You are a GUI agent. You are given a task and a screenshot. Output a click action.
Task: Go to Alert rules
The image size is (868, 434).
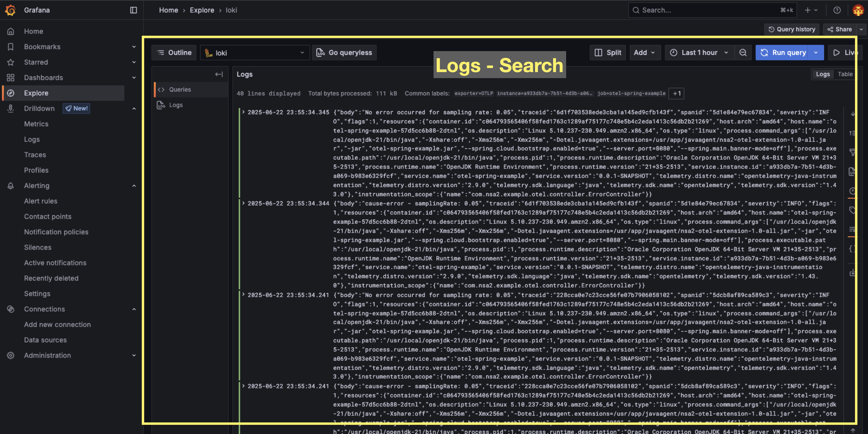coord(41,201)
